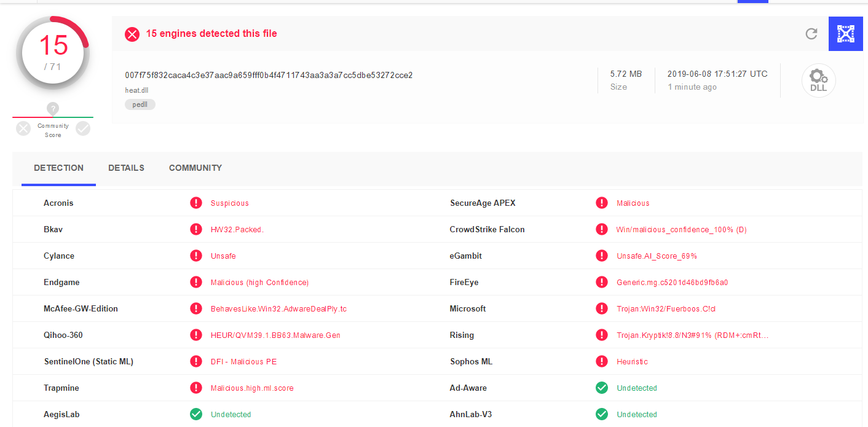The height and width of the screenshot is (427, 868).
Task: Select the file SHA-256 hash text
Action: click(x=269, y=75)
